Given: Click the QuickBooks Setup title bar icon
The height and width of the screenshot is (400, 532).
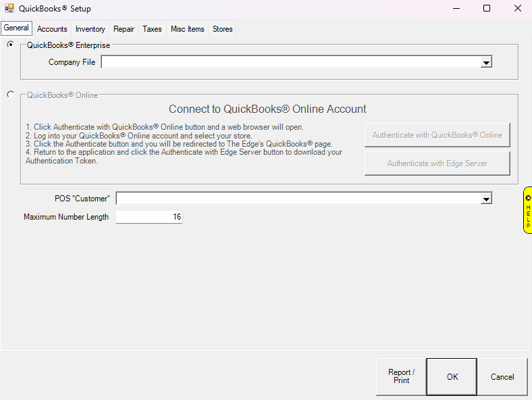Looking at the screenshot, I should 9,9.
